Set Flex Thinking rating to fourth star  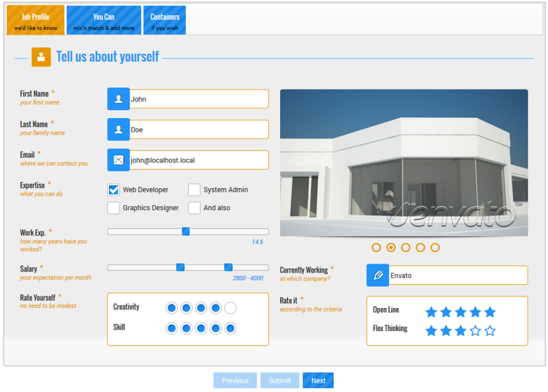point(476,331)
